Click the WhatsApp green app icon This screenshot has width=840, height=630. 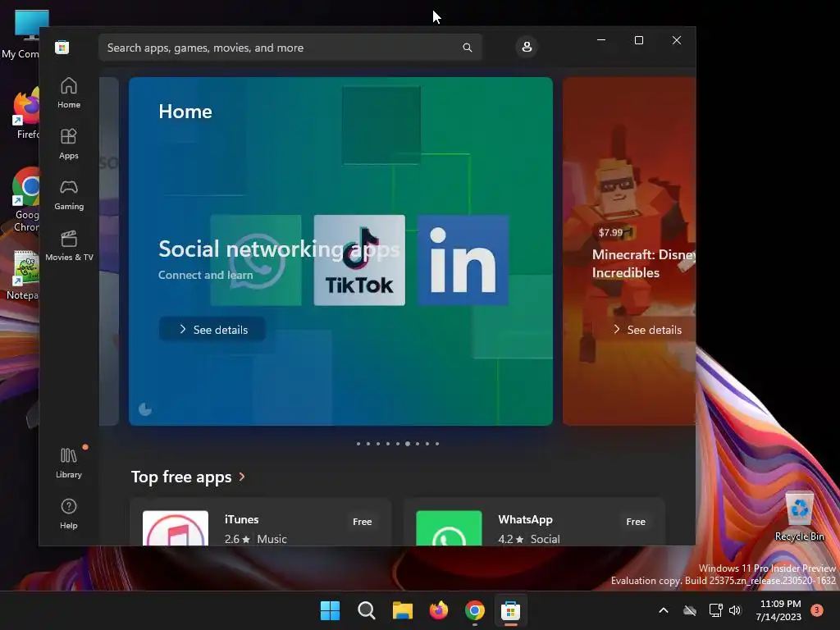pyautogui.click(x=449, y=528)
